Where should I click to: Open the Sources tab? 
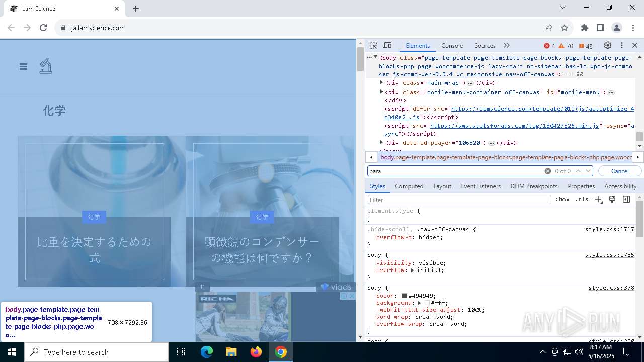click(485, 46)
